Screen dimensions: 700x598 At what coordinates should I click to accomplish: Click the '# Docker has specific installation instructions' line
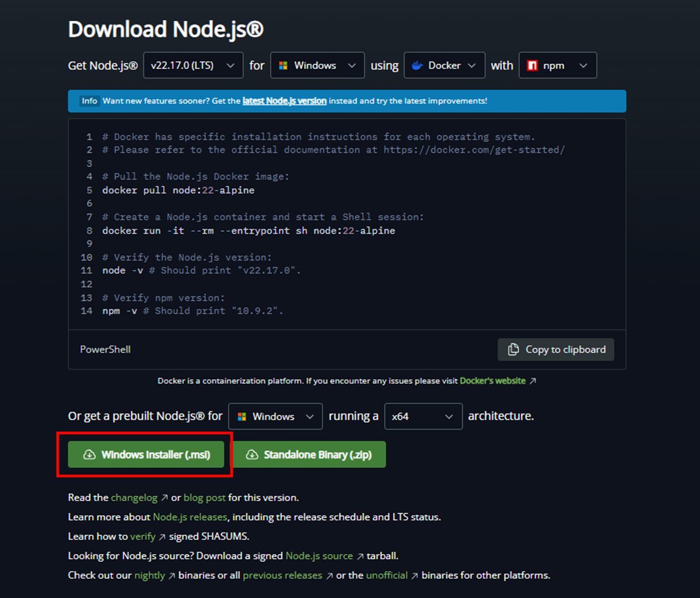click(319, 137)
